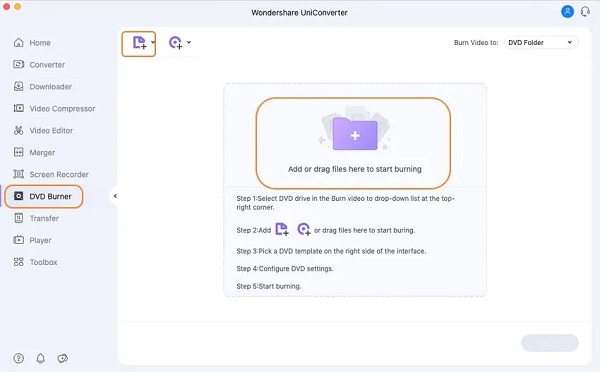This screenshot has width=600, height=372.
Task: Select DVD Burner in sidebar
Action: (x=44, y=196)
